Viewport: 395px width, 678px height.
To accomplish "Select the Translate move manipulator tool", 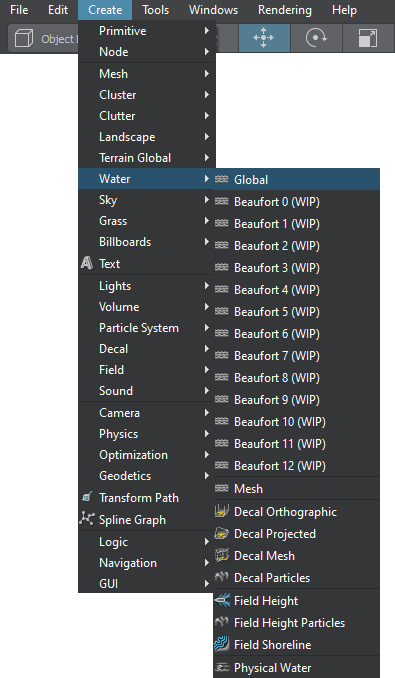I will pyautogui.click(x=264, y=38).
